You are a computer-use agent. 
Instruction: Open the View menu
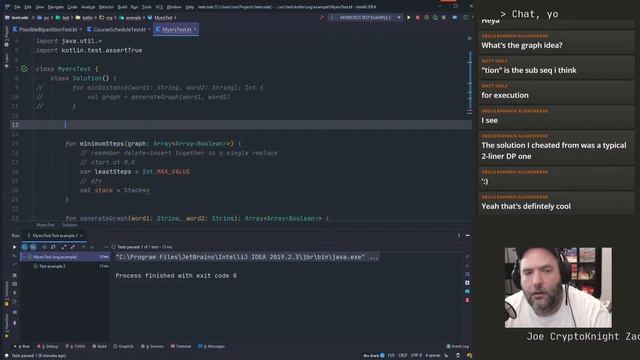click(x=40, y=7)
